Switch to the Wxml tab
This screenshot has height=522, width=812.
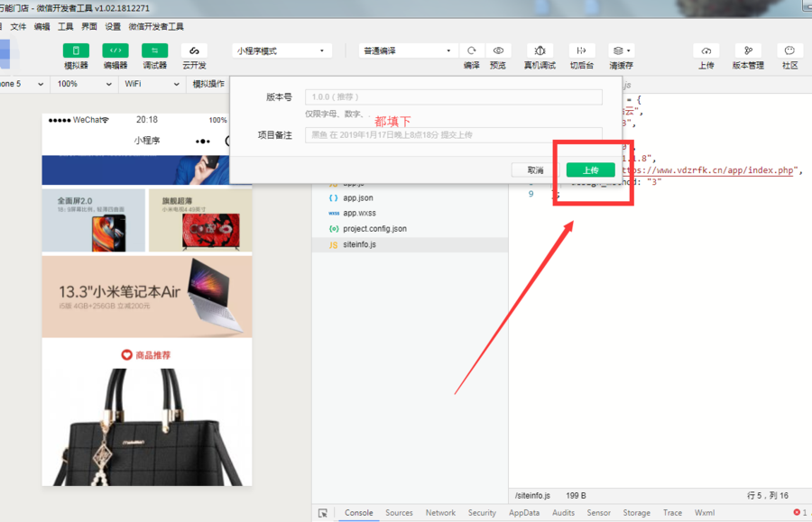(705, 513)
